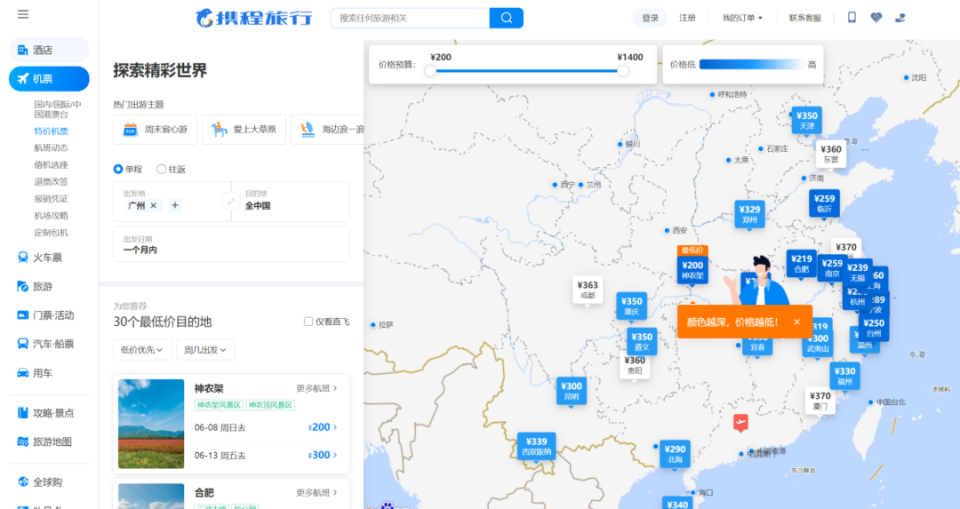Open the mobile phone app icon
This screenshot has height=509, width=960.
click(852, 17)
